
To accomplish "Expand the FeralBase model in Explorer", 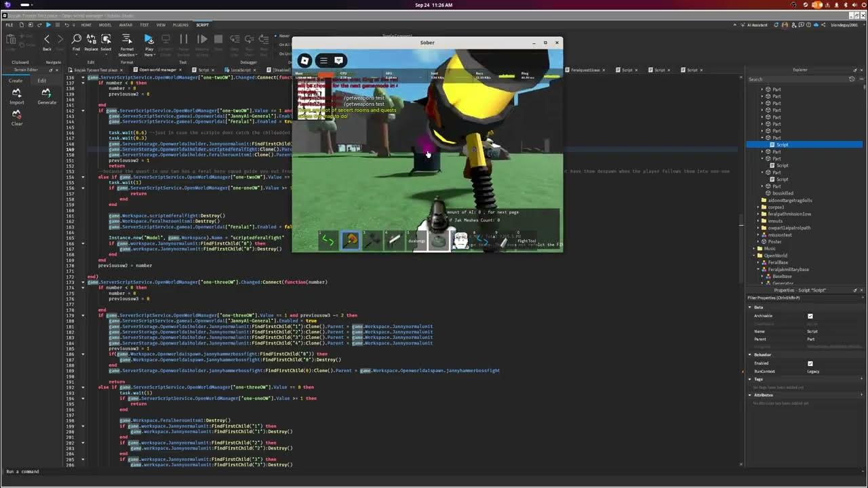I will pos(759,262).
